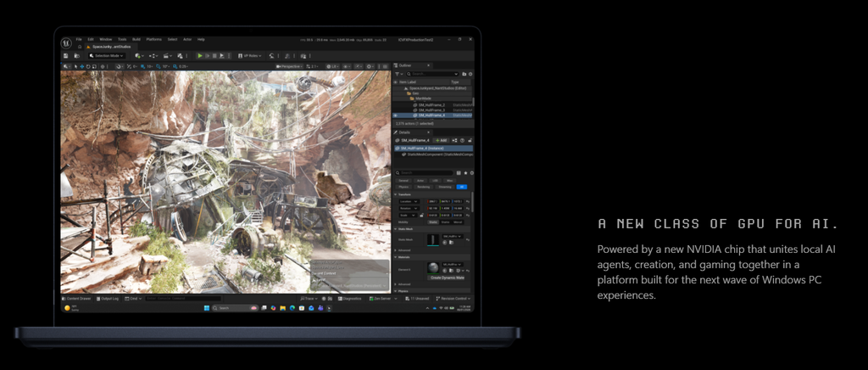
Task: Open the Build menu
Action: (136, 39)
